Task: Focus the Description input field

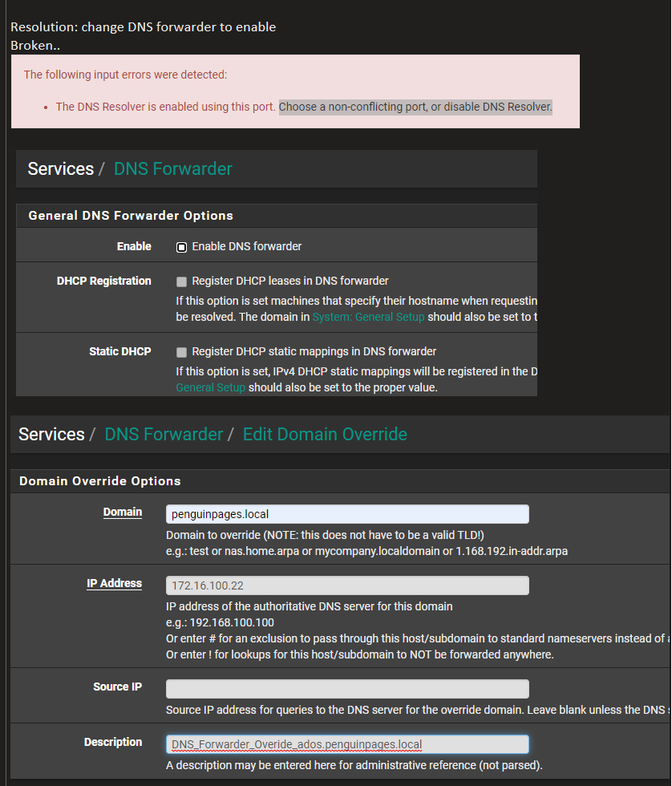Action: (x=347, y=744)
